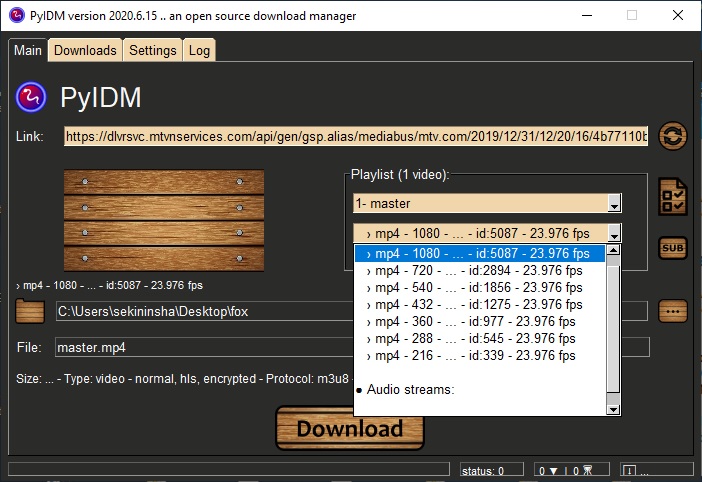The width and height of the screenshot is (702, 482).
Task: Close the PyIDM window
Action: pyautogui.click(x=678, y=15)
